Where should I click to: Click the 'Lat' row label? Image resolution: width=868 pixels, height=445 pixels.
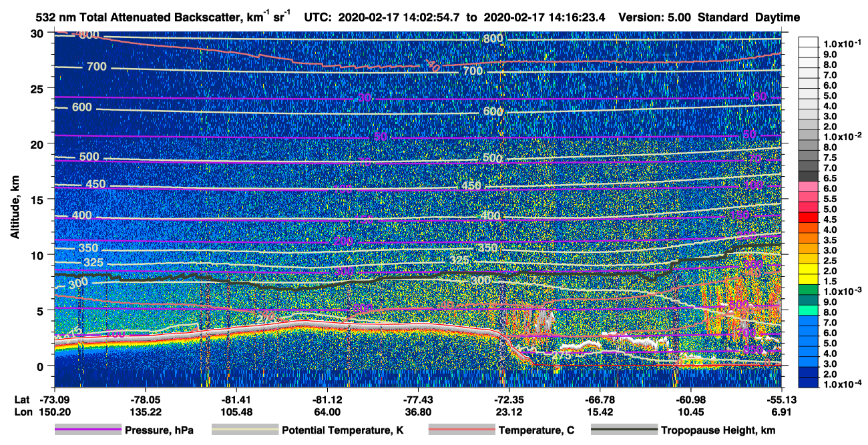[22, 399]
